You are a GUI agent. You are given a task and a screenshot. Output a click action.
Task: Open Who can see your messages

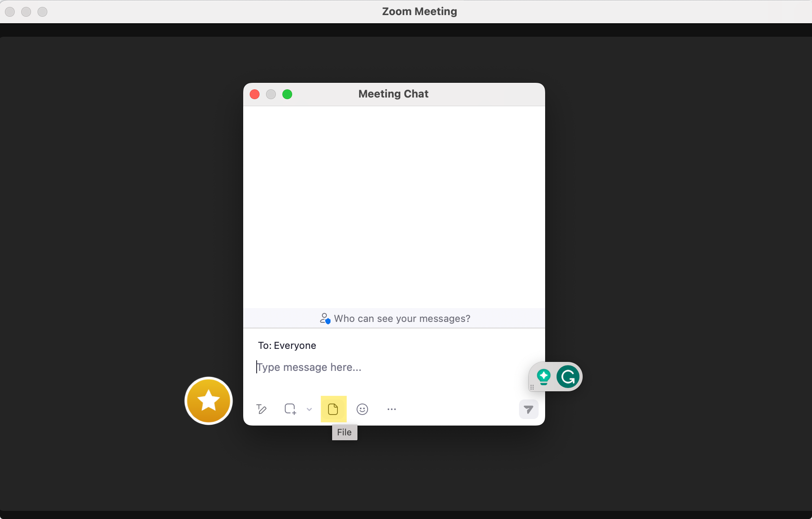395,318
